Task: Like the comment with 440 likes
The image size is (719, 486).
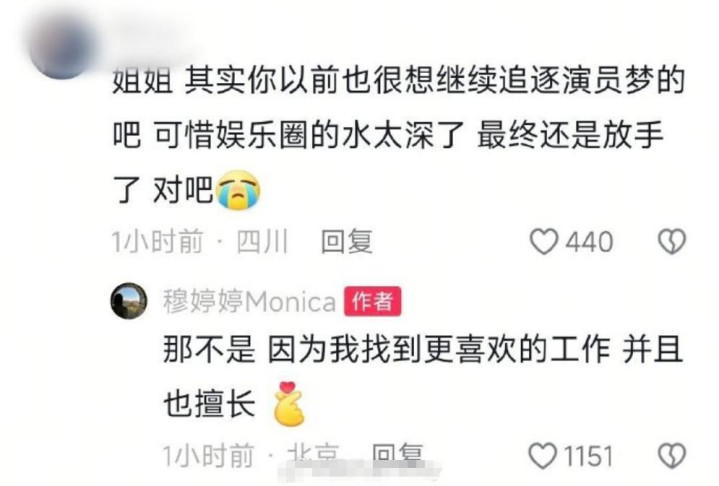Action: [x=544, y=242]
